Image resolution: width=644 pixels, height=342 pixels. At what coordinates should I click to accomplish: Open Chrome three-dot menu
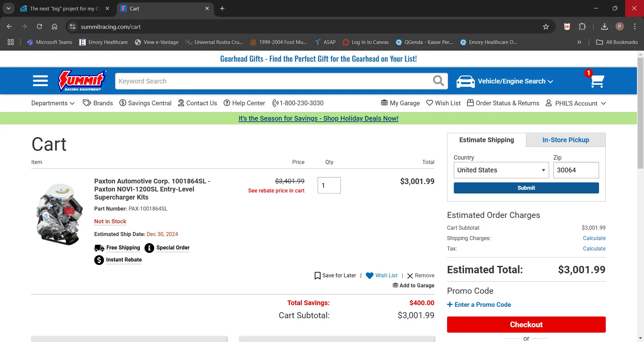point(635,26)
